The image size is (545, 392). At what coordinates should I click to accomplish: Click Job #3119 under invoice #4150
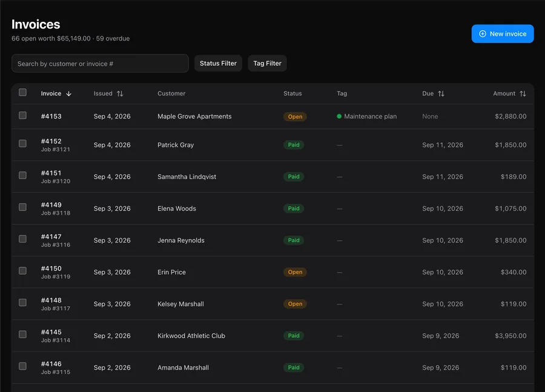click(x=56, y=276)
